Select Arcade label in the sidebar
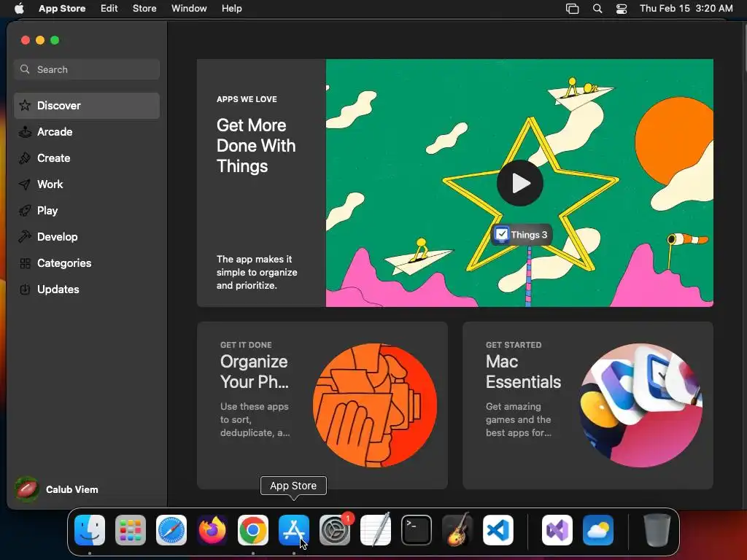Image resolution: width=747 pixels, height=560 pixels. (x=55, y=132)
